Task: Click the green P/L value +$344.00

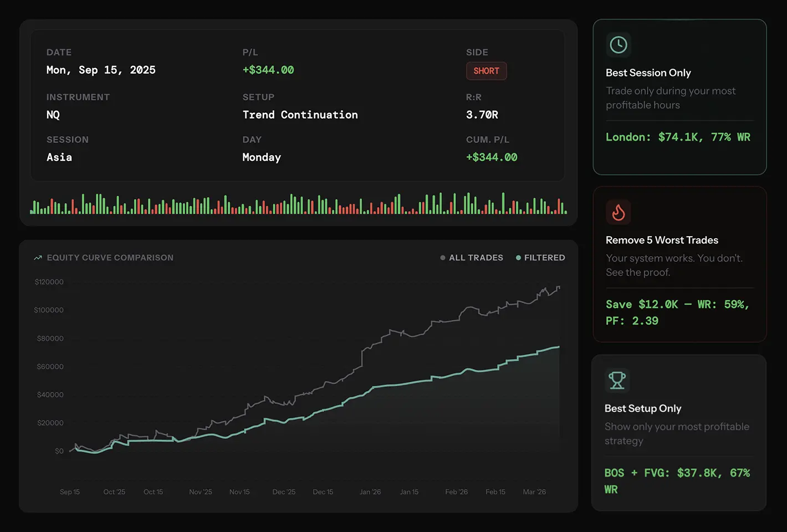Action: pos(268,70)
